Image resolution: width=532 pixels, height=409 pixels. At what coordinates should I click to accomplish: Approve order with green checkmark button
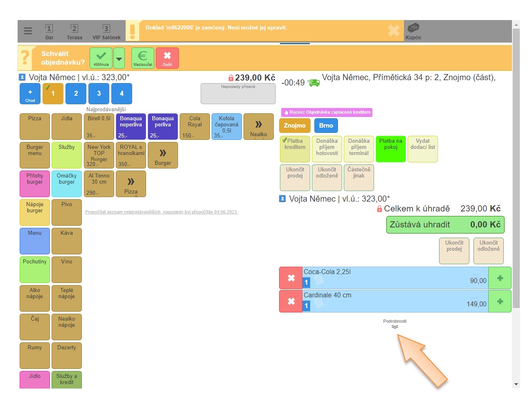(x=101, y=58)
